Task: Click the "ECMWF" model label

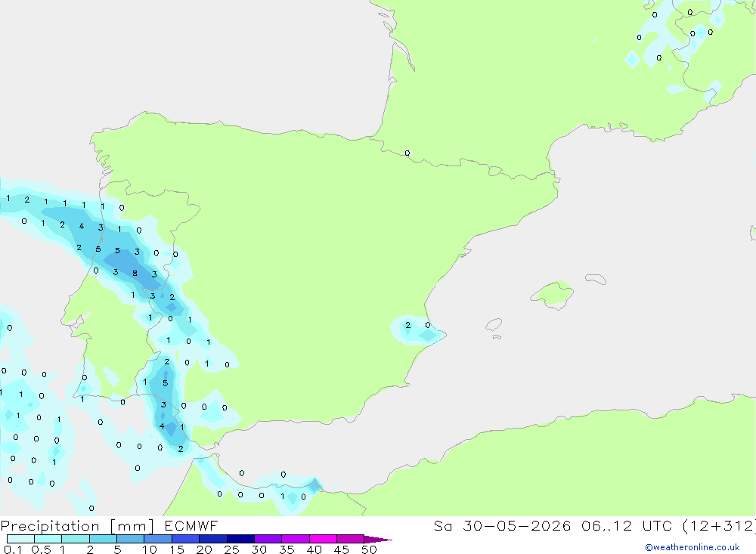Action: (191, 525)
